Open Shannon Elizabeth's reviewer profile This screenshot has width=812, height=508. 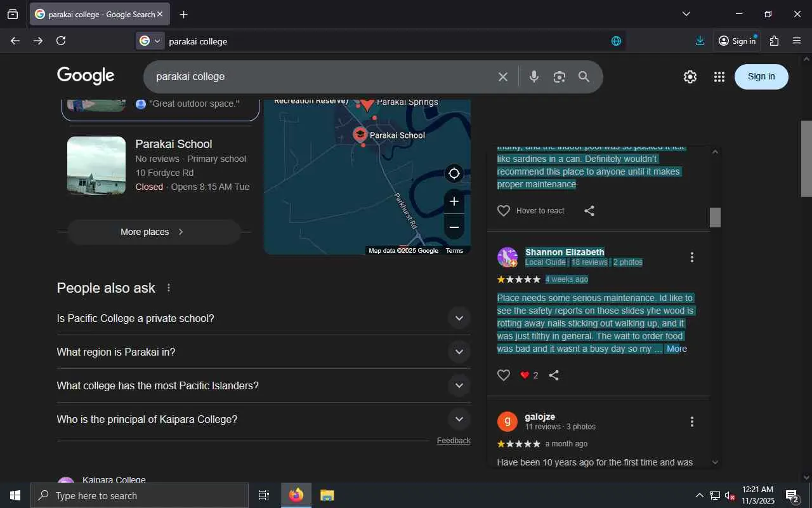[x=565, y=252]
